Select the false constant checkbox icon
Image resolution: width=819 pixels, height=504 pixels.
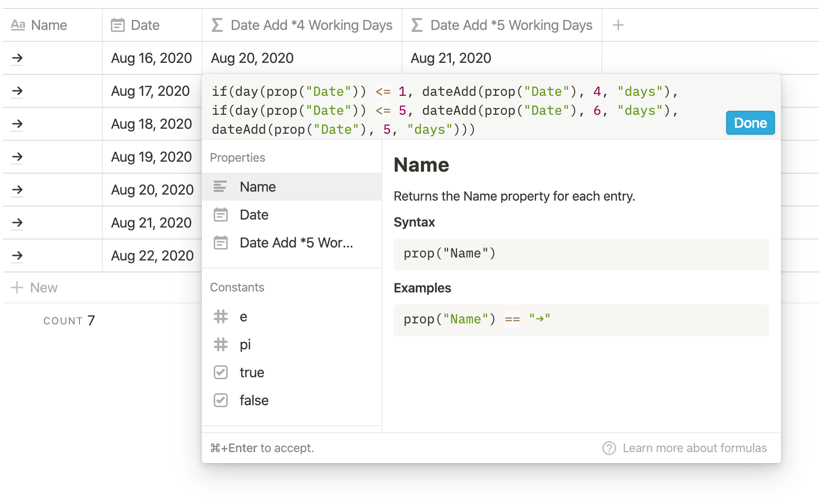coord(220,400)
